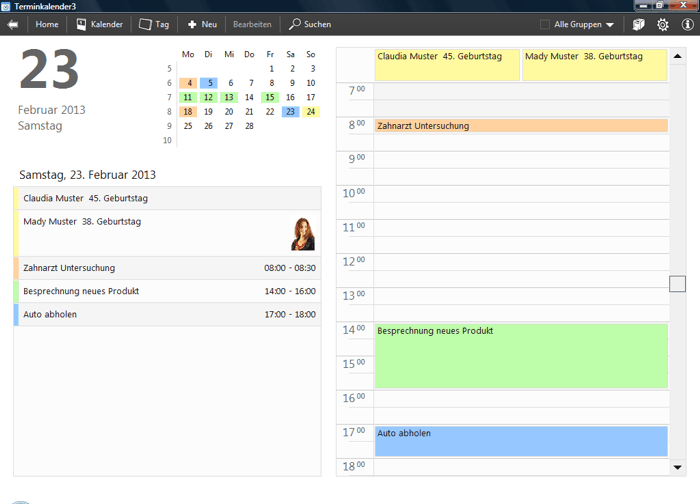
Task: Select February 24 in the mini calendar
Action: click(310, 112)
